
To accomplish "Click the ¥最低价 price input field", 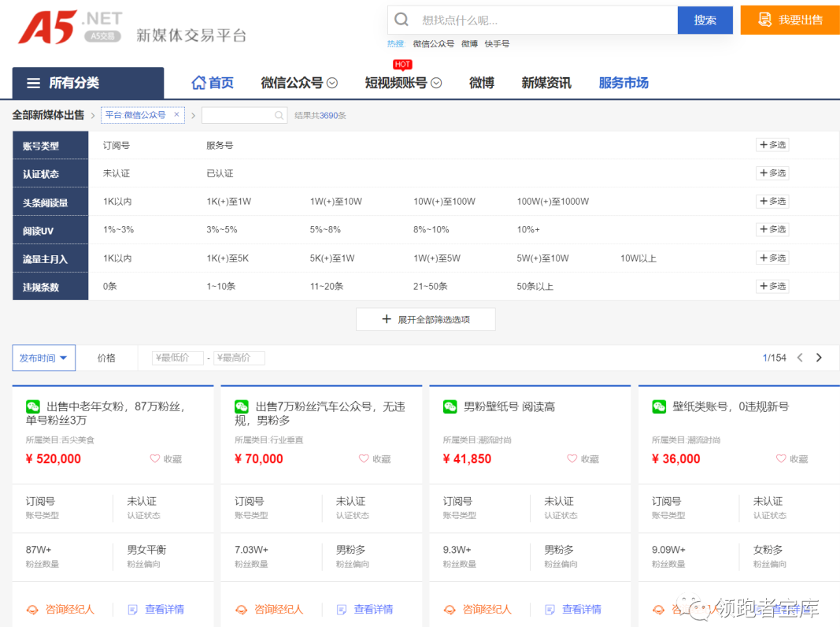I will pyautogui.click(x=177, y=358).
